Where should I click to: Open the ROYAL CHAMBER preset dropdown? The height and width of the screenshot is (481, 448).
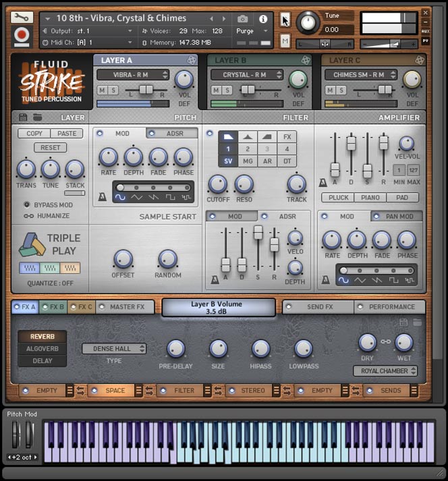385,371
